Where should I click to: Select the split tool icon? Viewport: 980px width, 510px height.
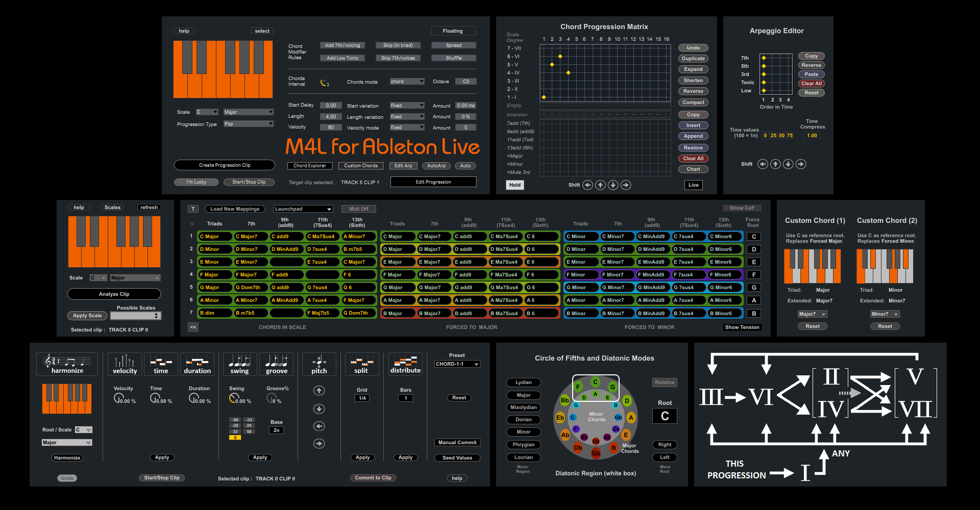tap(361, 364)
